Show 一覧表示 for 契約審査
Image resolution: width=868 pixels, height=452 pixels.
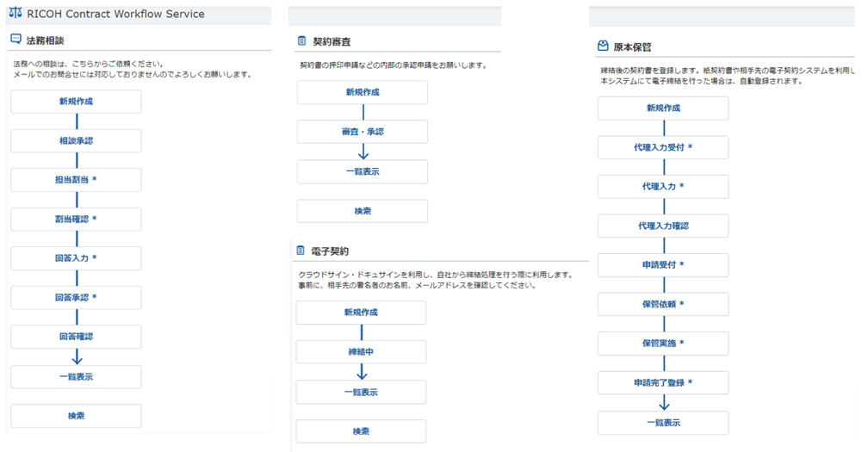(362, 171)
